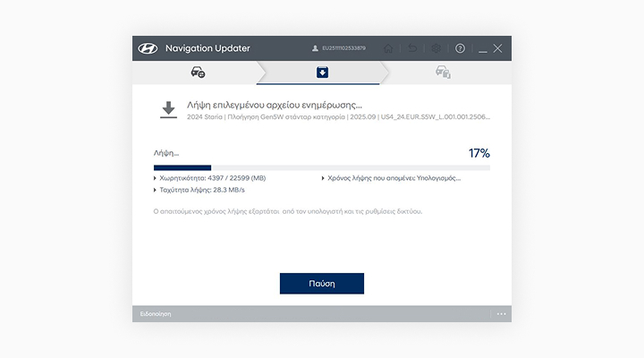The image size is (644, 358).
Task: Select the download step tab
Action: click(322, 72)
